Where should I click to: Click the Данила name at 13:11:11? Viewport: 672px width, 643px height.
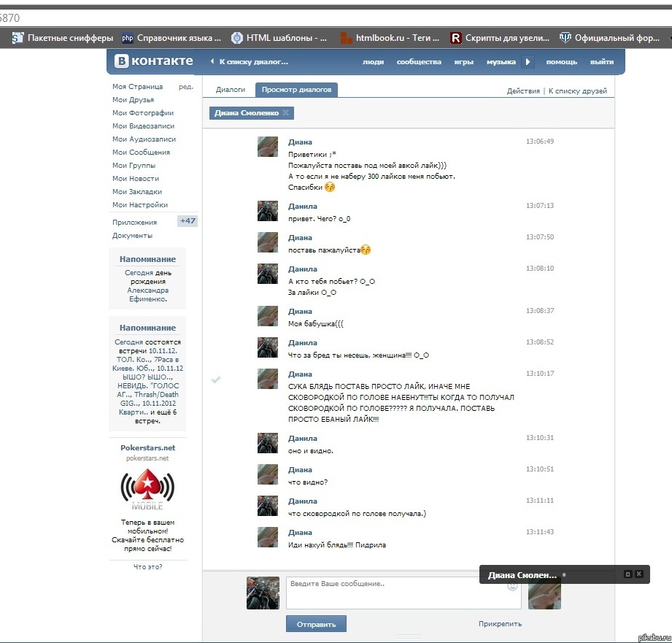coord(303,501)
